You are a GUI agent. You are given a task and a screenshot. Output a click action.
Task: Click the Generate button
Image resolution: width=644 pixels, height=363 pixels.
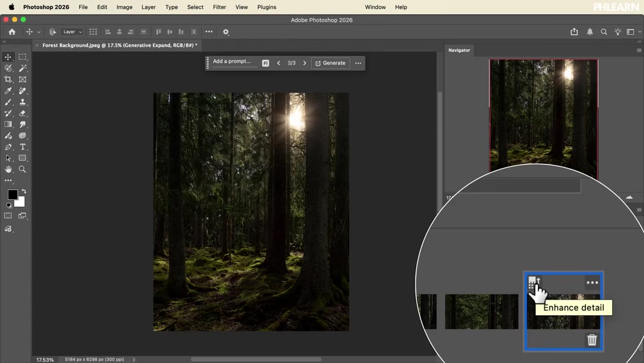pyautogui.click(x=330, y=63)
